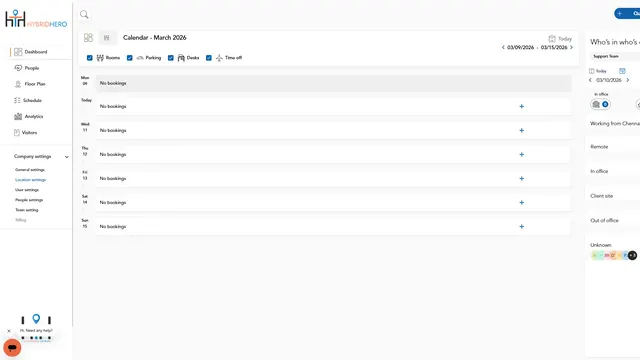Open General settings
Screen dimensions: 640x360
pyautogui.click(x=30, y=170)
